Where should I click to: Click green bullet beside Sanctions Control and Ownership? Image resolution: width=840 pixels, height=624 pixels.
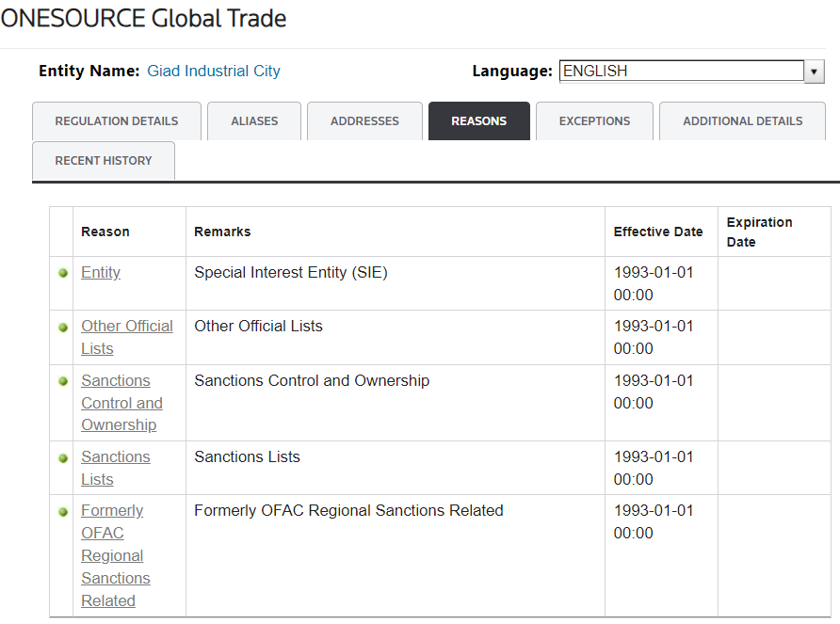pos(63,381)
